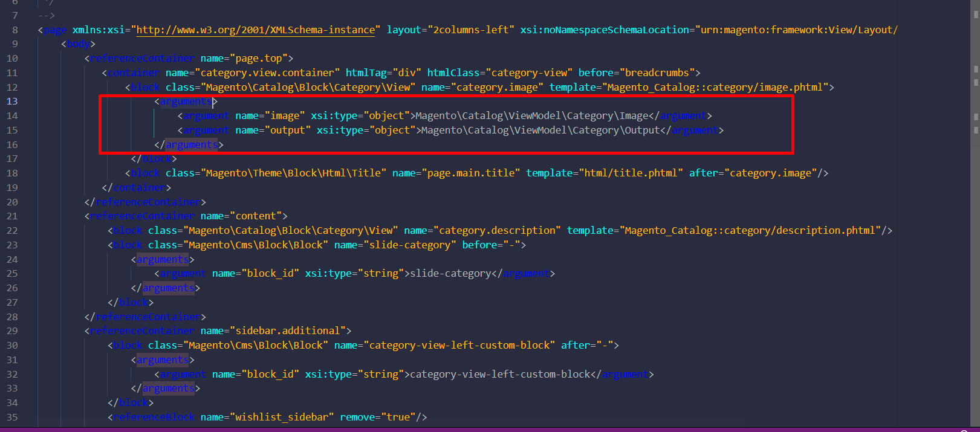Select line number 18 in gutter
This screenshot has height=432, width=980.
pyautogui.click(x=12, y=173)
